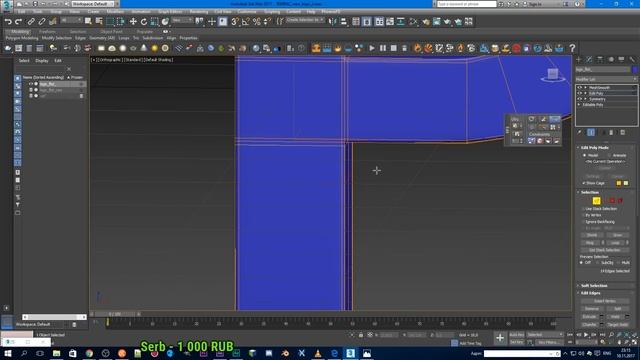Click the object color swatch beside name
This screenshot has width=640, height=360.
click(x=634, y=70)
